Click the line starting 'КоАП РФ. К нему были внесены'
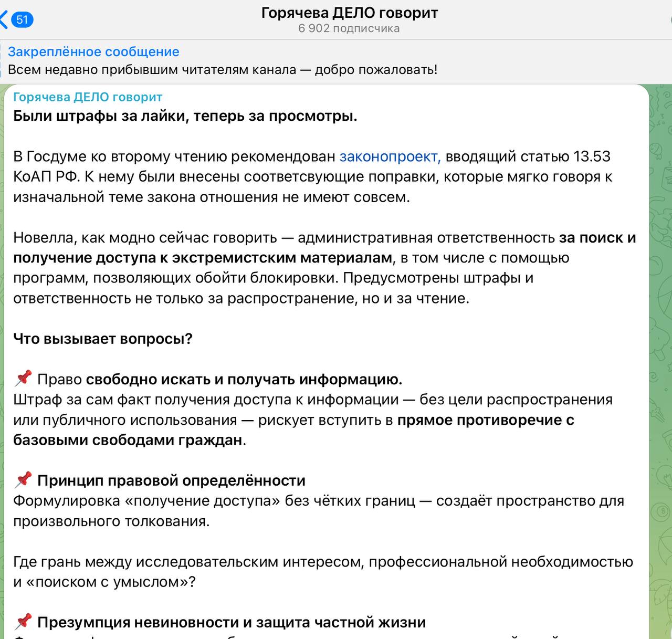Image resolution: width=672 pixels, height=639 pixels. click(x=313, y=177)
